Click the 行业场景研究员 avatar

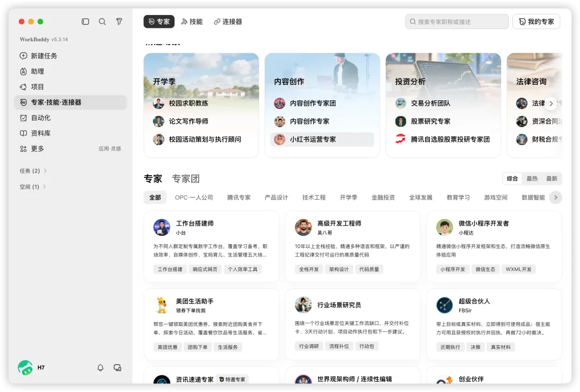click(x=303, y=305)
